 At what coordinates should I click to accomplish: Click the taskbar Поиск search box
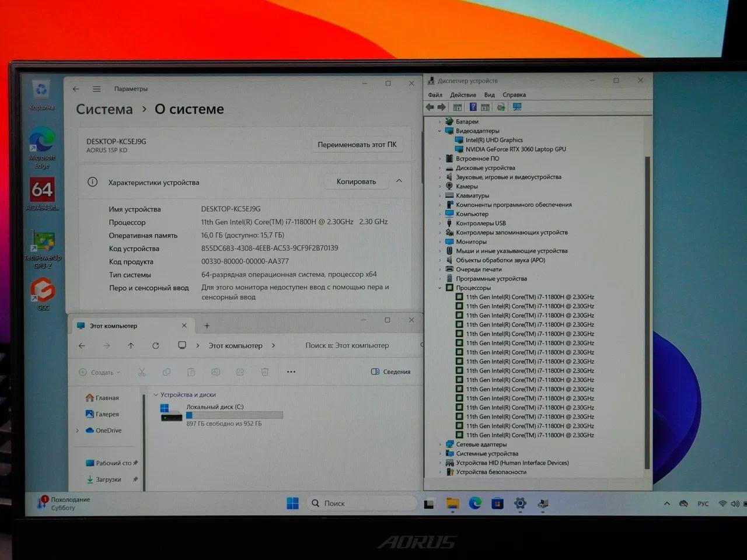[x=362, y=503]
